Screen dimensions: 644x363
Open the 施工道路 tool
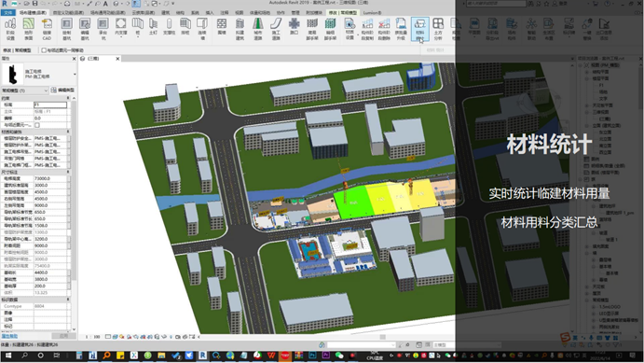pyautogui.click(x=276, y=29)
